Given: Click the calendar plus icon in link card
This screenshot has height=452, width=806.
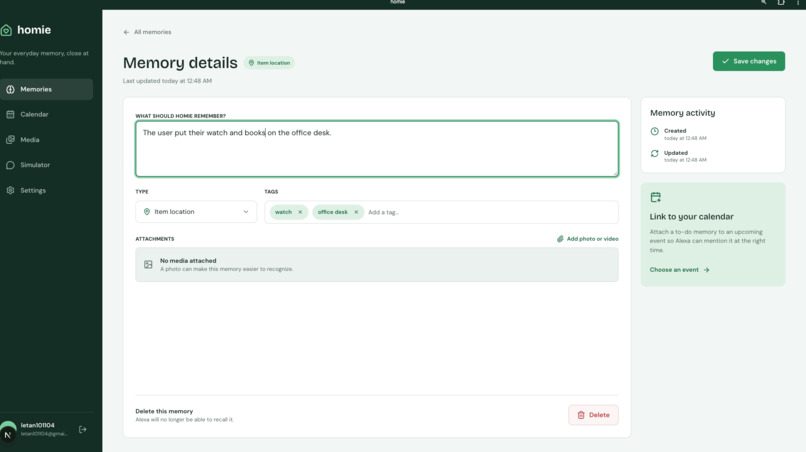Looking at the screenshot, I should point(655,197).
